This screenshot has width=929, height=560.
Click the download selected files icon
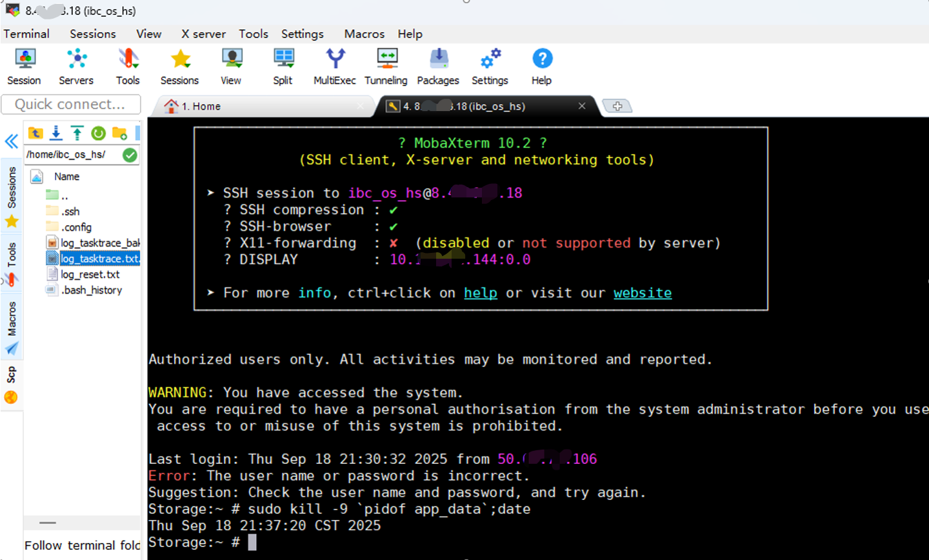coord(56,133)
